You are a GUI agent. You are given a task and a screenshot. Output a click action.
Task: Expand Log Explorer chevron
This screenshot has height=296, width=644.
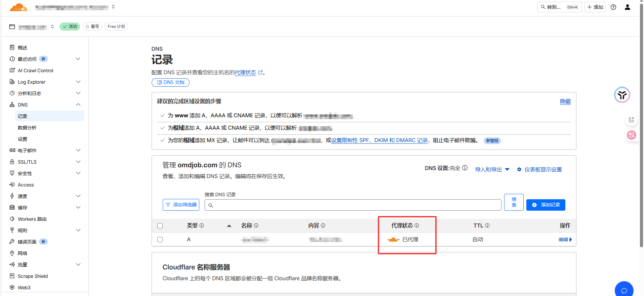pos(78,82)
